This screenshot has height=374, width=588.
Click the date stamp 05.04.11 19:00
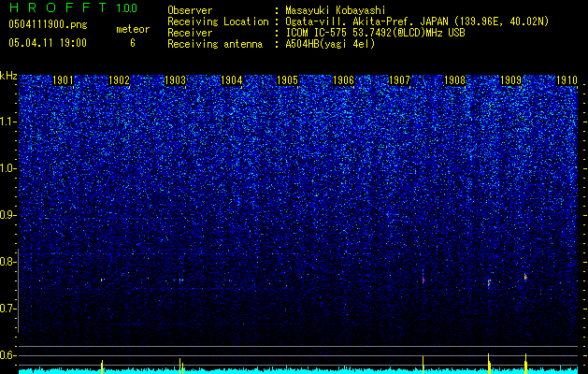pyautogui.click(x=48, y=42)
